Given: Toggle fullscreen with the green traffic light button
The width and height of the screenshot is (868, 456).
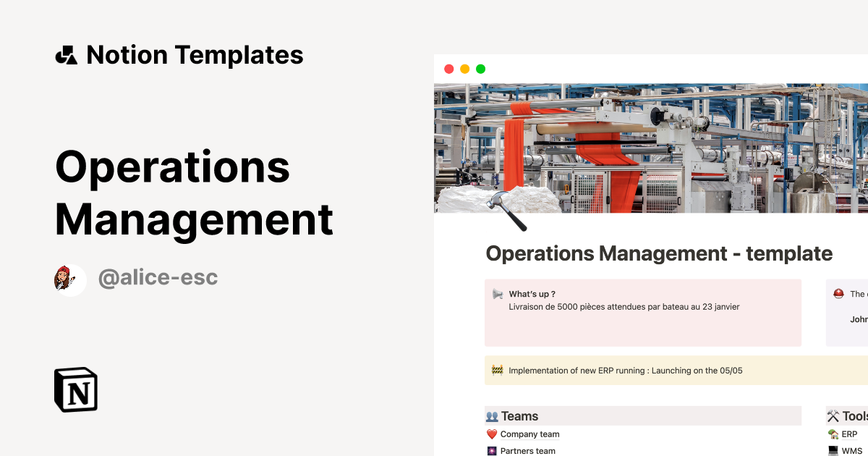Looking at the screenshot, I should tap(480, 68).
